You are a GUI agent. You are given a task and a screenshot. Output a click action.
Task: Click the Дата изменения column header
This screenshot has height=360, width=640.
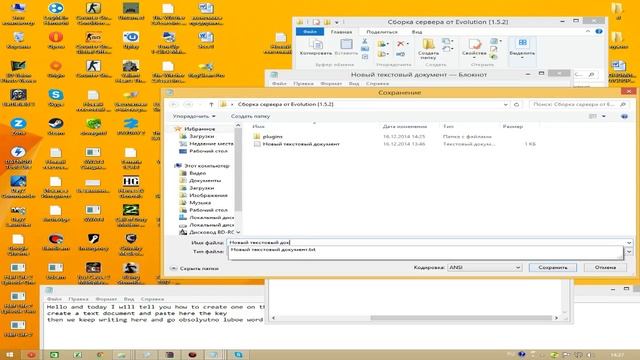(404, 127)
